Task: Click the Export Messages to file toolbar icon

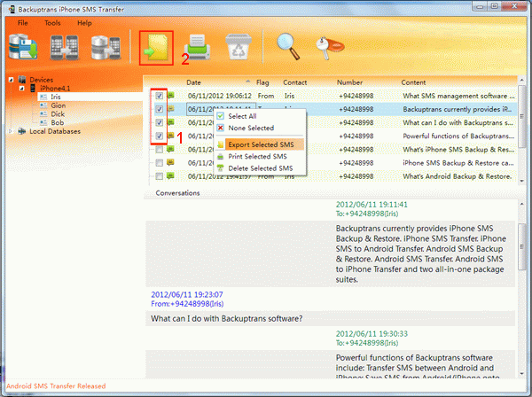Action: click(x=156, y=48)
